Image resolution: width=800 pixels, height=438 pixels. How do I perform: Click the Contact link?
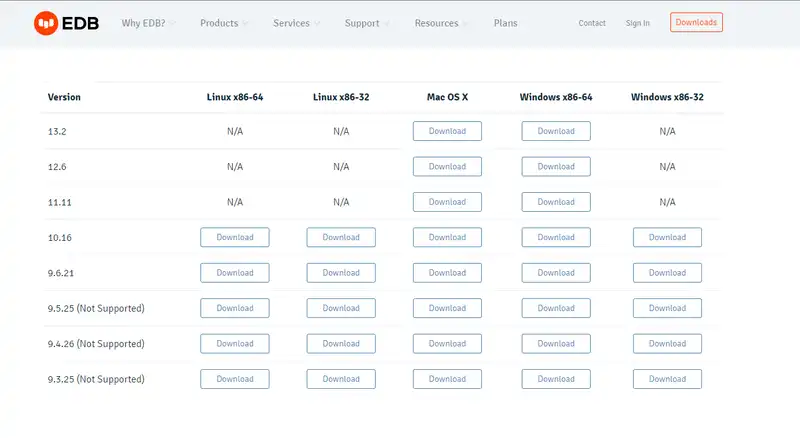point(592,23)
